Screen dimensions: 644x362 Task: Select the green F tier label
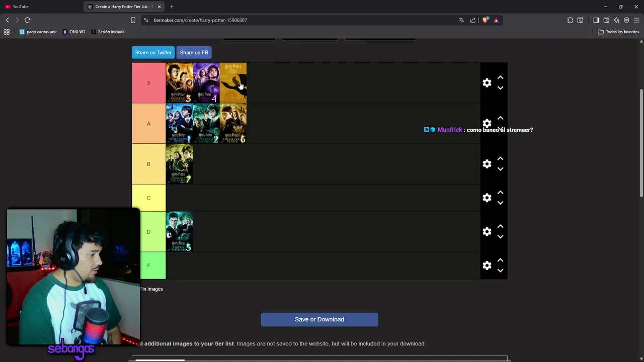tap(148, 265)
